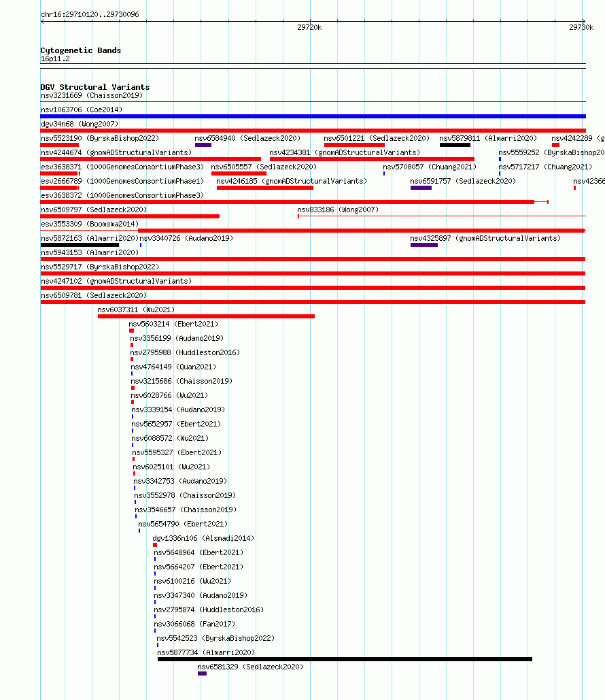Open the nsv5943153 (Almarri2020) label
The image size is (605, 700).
click(x=90, y=252)
